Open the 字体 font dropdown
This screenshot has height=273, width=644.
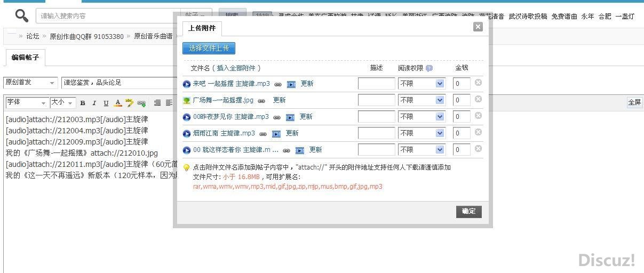coord(27,102)
